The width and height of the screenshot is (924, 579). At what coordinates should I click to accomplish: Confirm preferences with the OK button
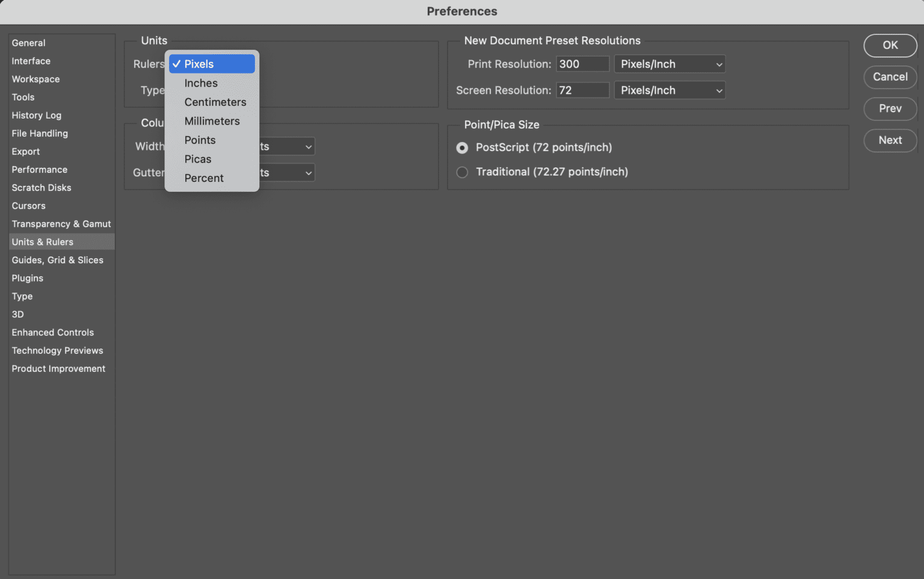click(x=890, y=45)
